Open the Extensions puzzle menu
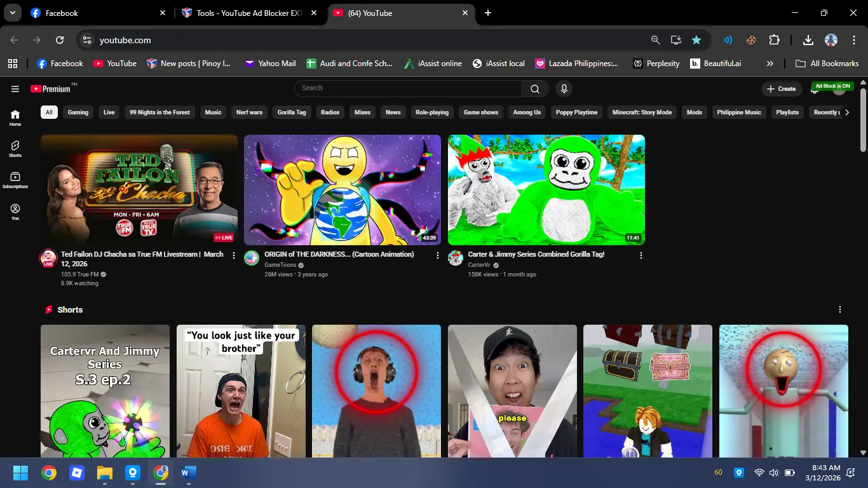 pyautogui.click(x=774, y=40)
